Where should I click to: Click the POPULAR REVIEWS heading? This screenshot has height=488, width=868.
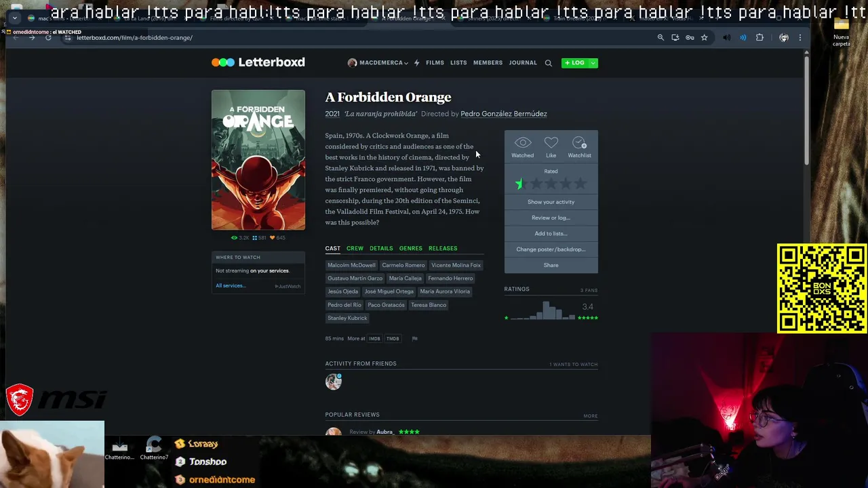pyautogui.click(x=352, y=415)
